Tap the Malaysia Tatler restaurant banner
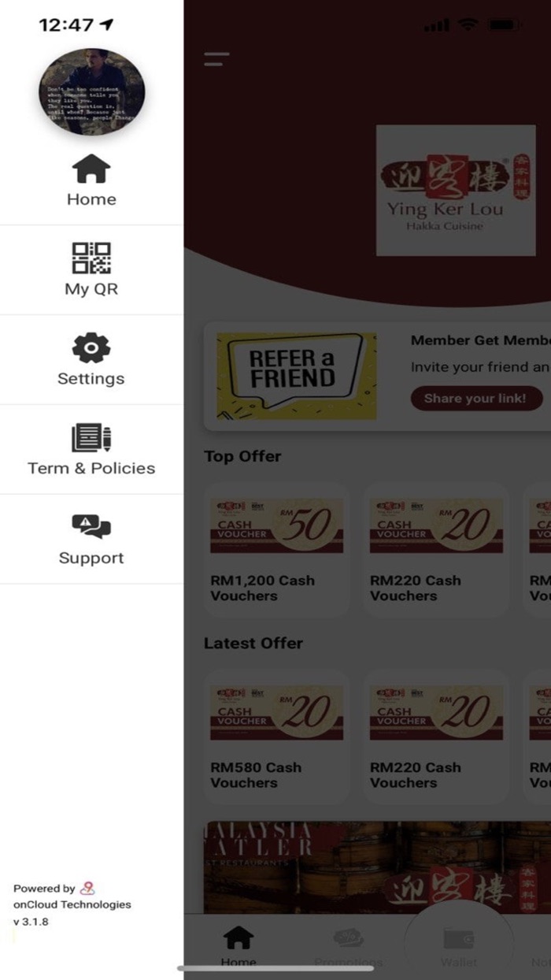The image size is (551, 980). [x=378, y=867]
